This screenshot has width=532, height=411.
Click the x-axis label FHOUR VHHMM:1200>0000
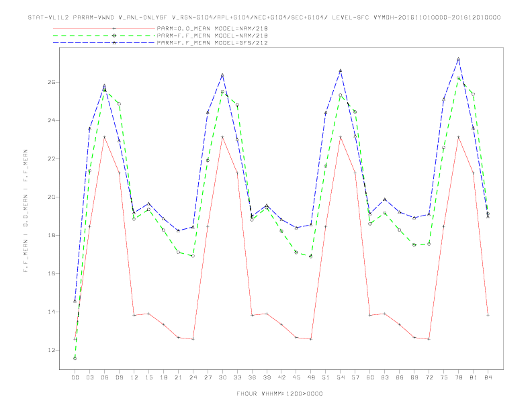pyautogui.click(x=279, y=394)
